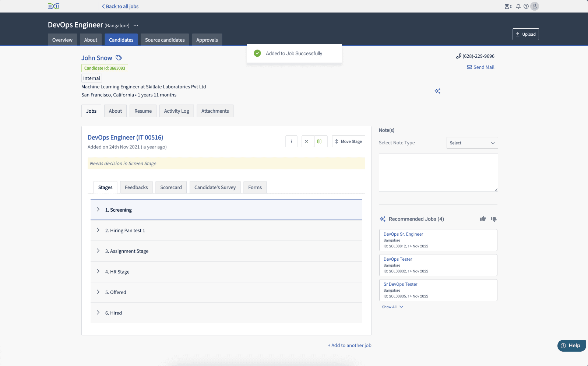Open the Scorecard tab

click(171, 187)
